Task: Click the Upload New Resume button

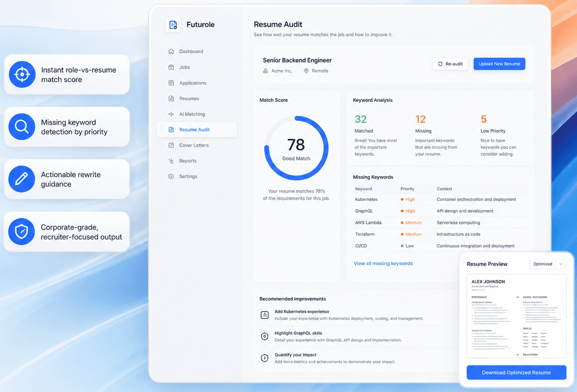Action: pyautogui.click(x=499, y=64)
